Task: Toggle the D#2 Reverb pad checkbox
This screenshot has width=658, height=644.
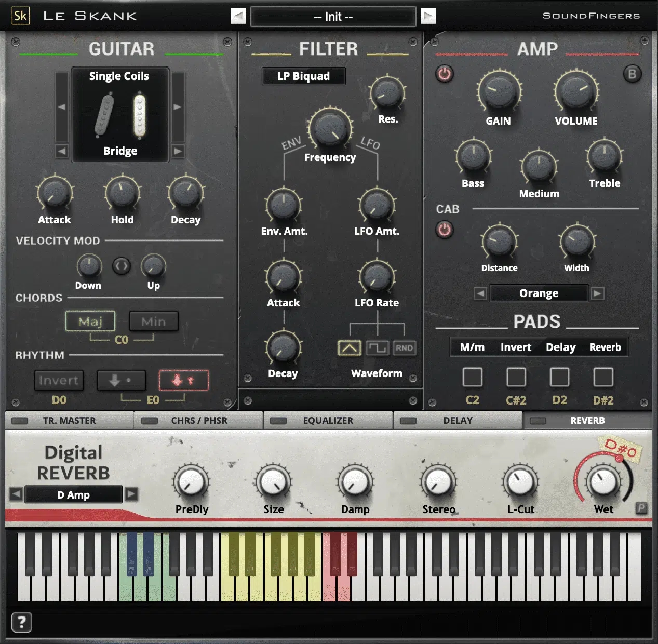Action: 603,377
